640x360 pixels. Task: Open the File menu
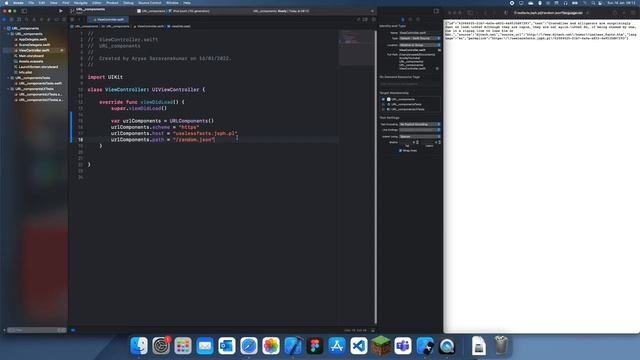pos(31,3)
